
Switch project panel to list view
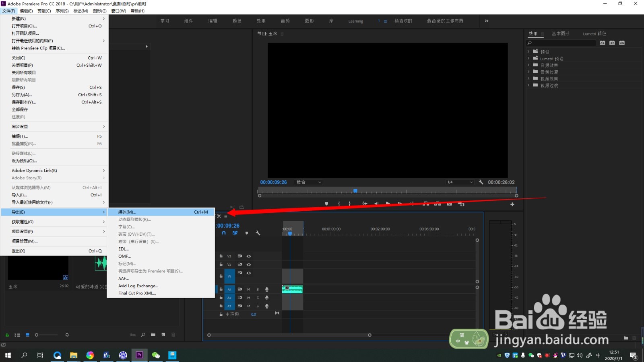coord(17,335)
